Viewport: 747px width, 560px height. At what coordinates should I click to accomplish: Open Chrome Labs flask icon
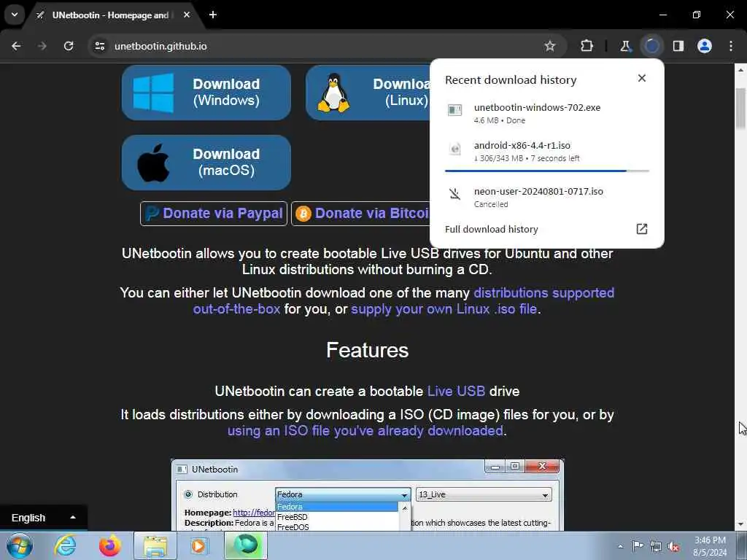coord(625,46)
